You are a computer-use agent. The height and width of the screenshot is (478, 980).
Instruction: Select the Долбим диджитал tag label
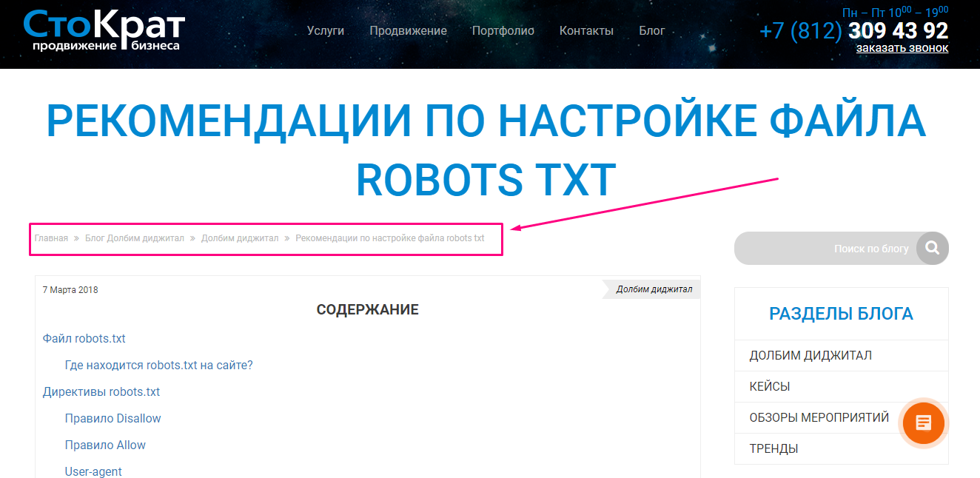[654, 289]
